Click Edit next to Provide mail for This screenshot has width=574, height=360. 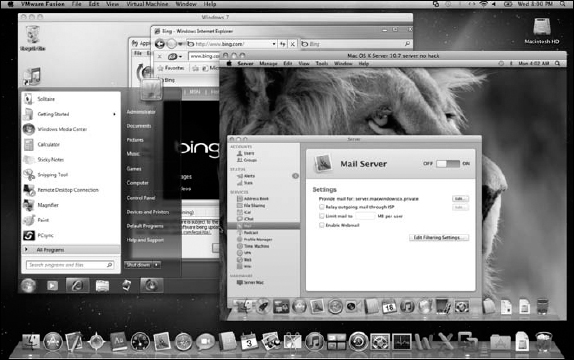[460, 198]
